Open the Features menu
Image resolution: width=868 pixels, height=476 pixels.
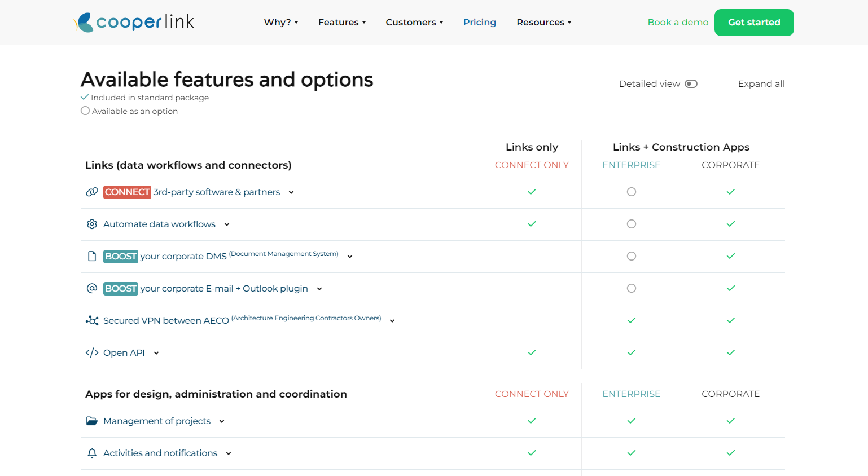tap(342, 23)
